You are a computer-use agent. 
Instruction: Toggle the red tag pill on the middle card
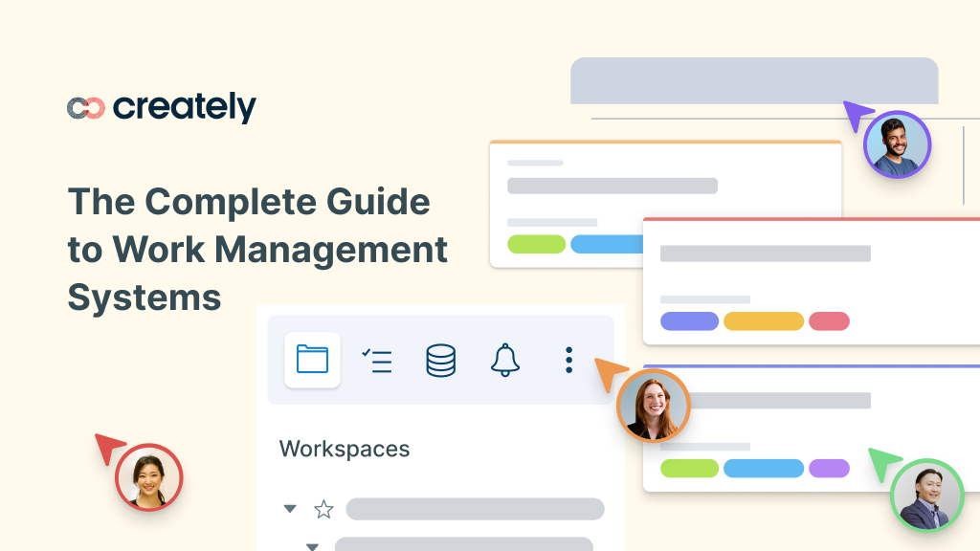click(829, 321)
